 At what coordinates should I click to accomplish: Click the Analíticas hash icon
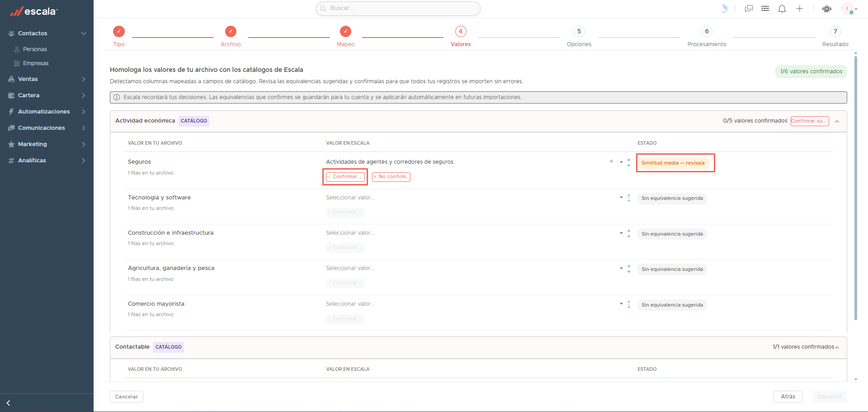11,161
